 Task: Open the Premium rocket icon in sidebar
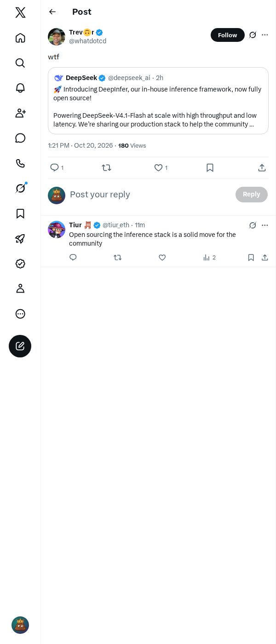click(x=20, y=238)
